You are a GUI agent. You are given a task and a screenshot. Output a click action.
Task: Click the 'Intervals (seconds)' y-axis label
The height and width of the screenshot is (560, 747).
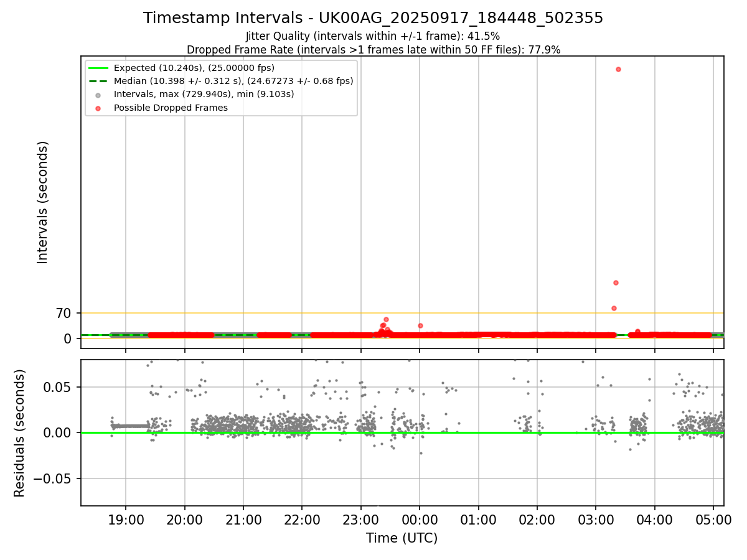tap(43, 202)
